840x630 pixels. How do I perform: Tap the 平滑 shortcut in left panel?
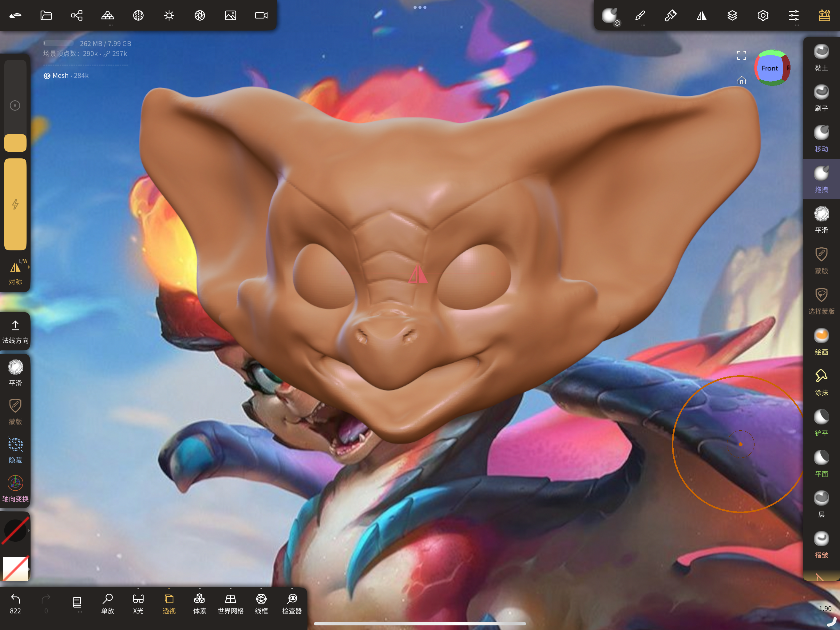coord(15,373)
